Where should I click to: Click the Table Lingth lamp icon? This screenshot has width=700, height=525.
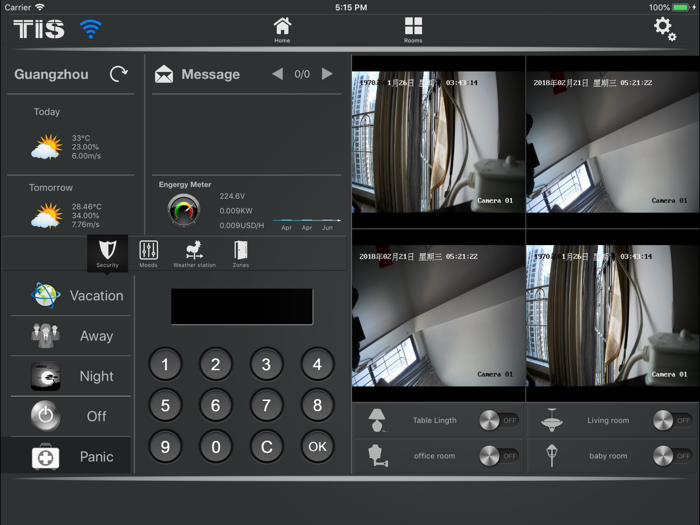[377, 420]
